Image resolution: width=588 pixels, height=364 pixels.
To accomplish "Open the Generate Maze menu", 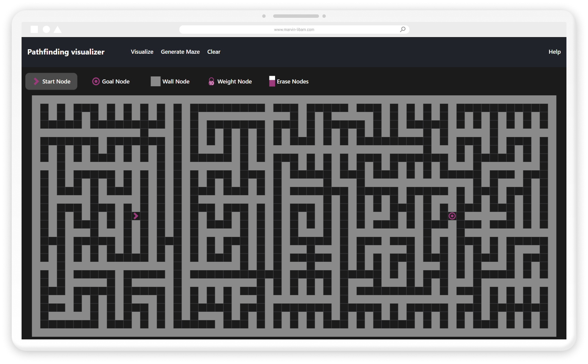I will (180, 52).
